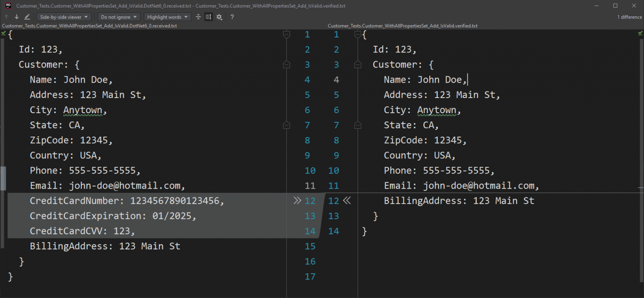Click the verified.txt filename header label
This screenshot has height=298, width=644.
(402, 26)
